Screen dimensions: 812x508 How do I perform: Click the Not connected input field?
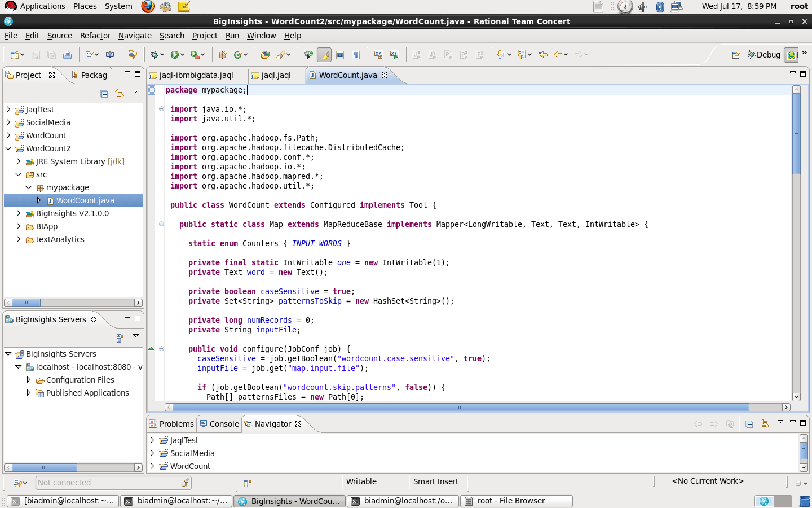[107, 483]
